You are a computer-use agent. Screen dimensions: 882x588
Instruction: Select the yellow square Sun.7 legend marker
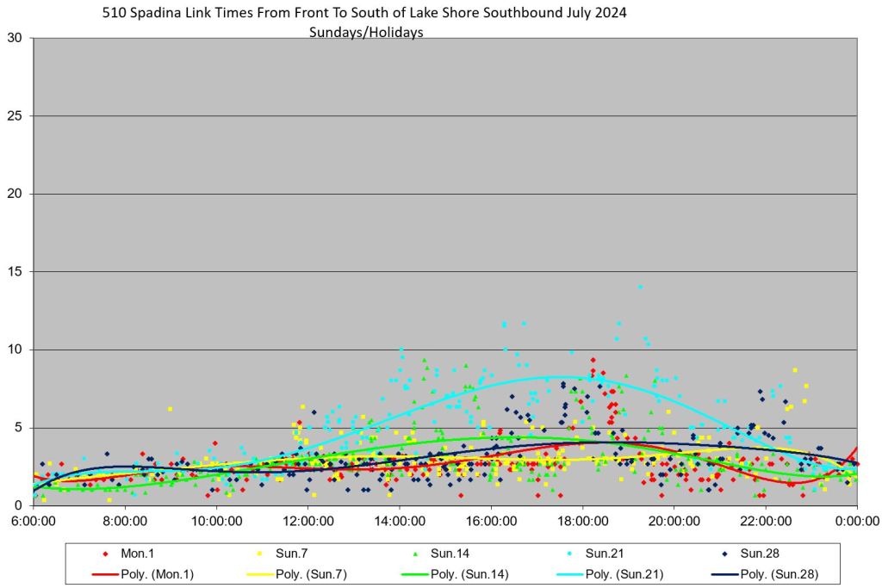tap(258, 554)
